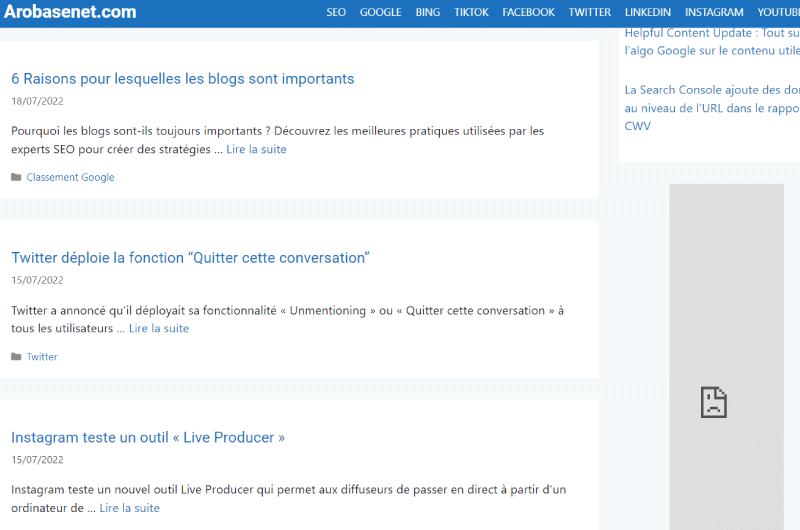
Task: Click 'Lire la suite' for the blogs article
Action: 256,149
